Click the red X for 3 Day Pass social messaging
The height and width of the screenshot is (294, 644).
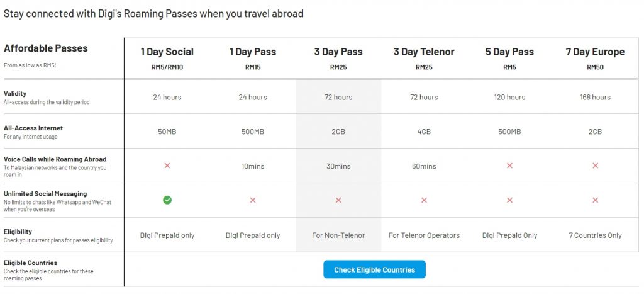[x=338, y=200]
